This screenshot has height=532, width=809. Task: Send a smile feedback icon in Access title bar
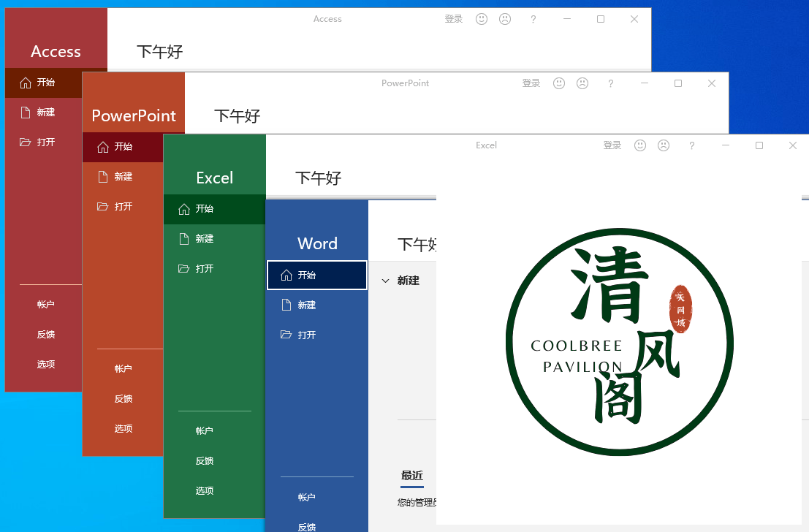click(482, 19)
